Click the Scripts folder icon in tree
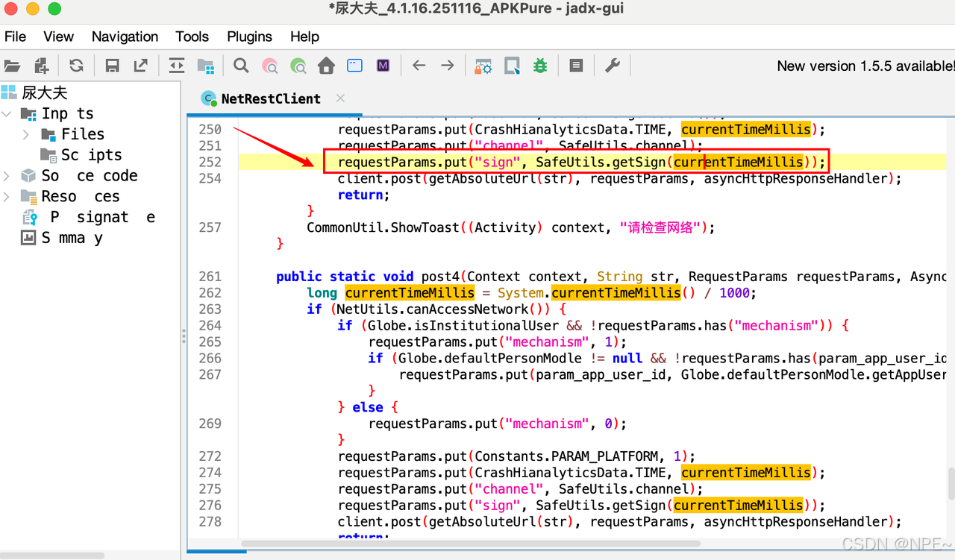The width and height of the screenshot is (955, 560). click(x=48, y=155)
